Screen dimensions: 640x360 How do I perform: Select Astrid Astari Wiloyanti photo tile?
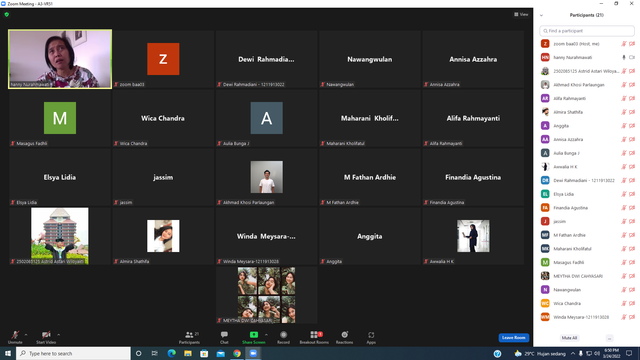click(x=60, y=236)
